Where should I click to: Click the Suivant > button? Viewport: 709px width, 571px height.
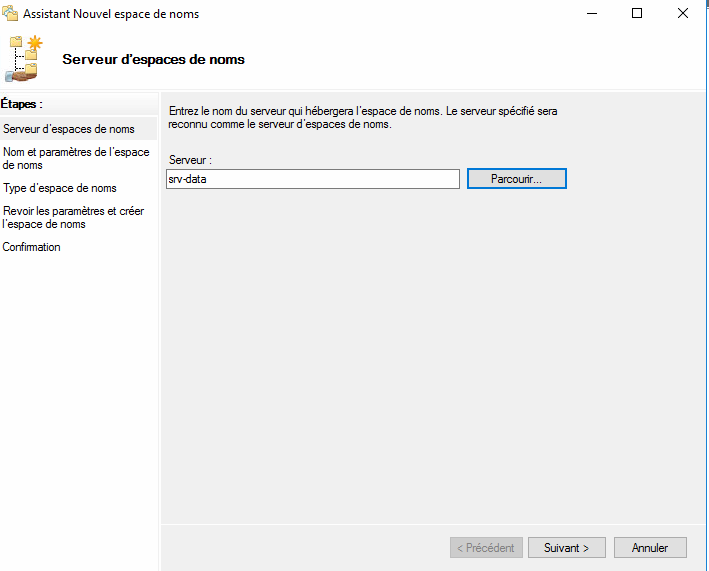(x=567, y=547)
